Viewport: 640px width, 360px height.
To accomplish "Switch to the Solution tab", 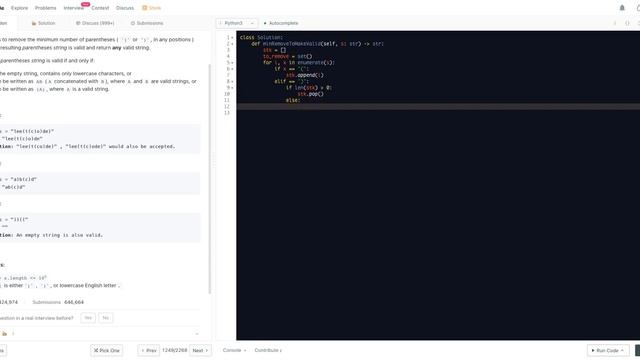I will coord(43,23).
